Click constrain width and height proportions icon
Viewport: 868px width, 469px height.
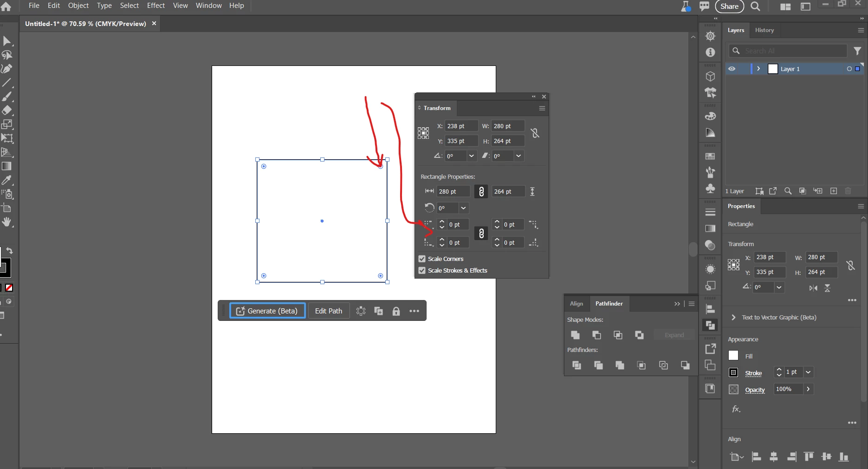pyautogui.click(x=535, y=133)
